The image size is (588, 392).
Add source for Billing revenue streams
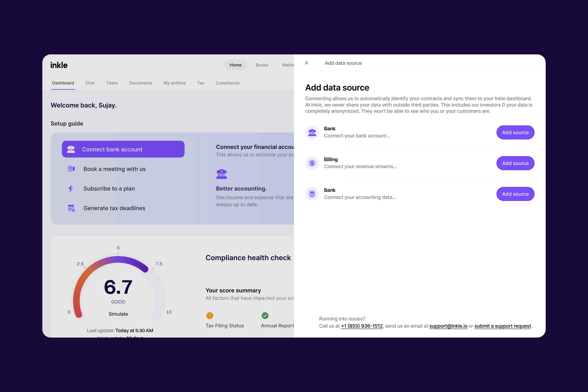click(515, 163)
